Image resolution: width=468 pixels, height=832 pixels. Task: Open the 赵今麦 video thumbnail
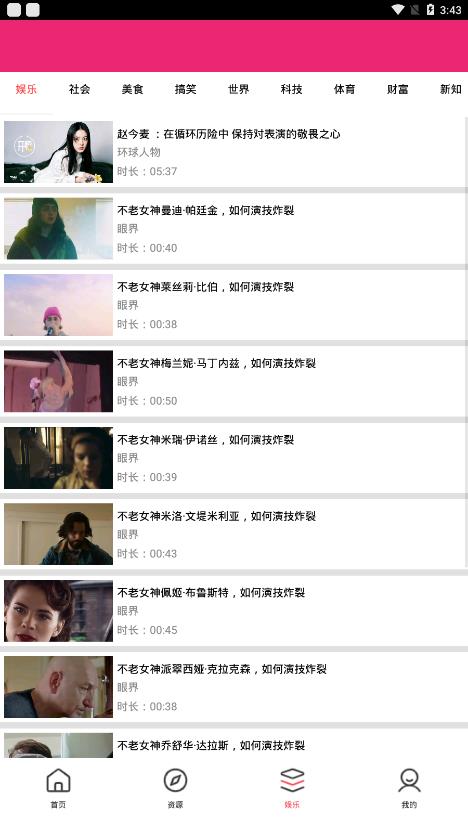[x=58, y=152]
